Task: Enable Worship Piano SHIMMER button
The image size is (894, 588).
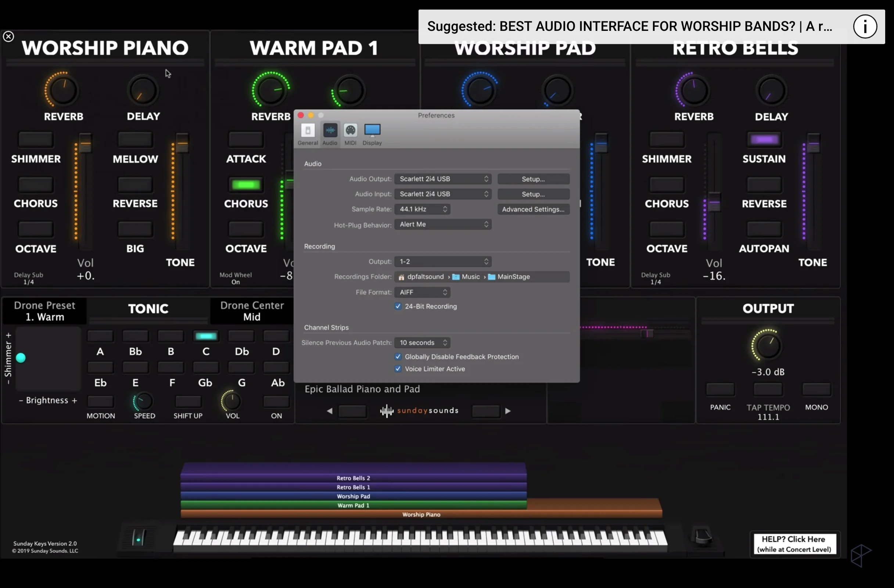Action: click(x=36, y=139)
